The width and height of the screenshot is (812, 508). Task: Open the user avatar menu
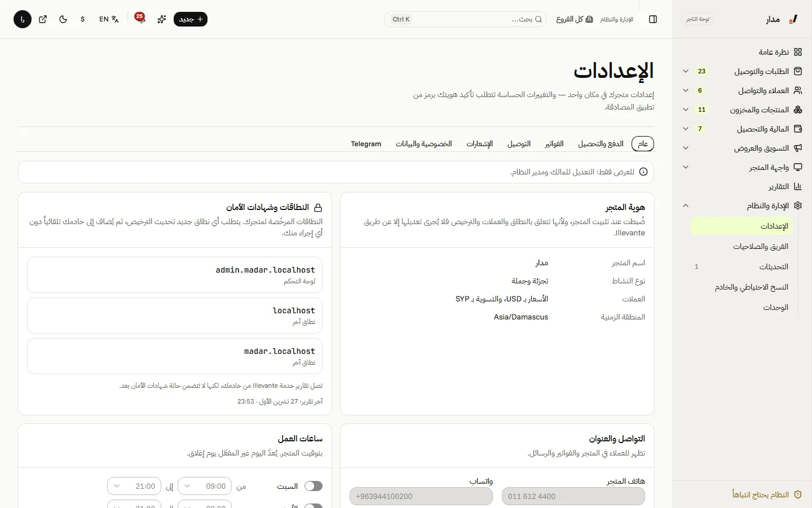pos(23,19)
